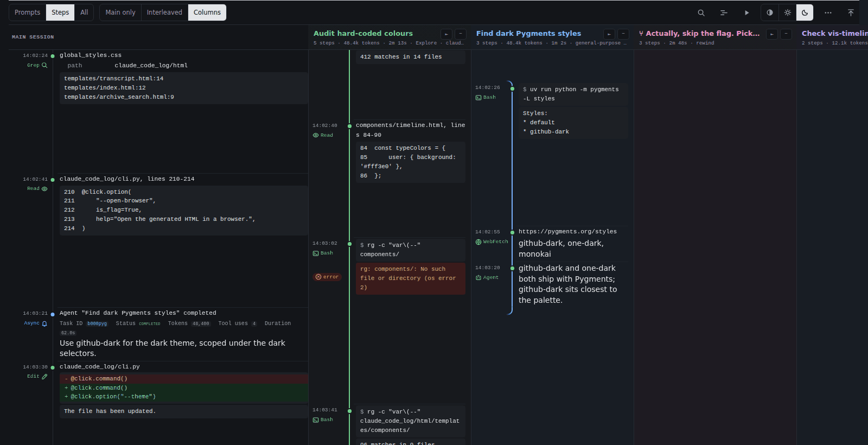Screen dimensions: 868x445
Task: Play the Actually skip the flag column
Action: [x=771, y=34]
